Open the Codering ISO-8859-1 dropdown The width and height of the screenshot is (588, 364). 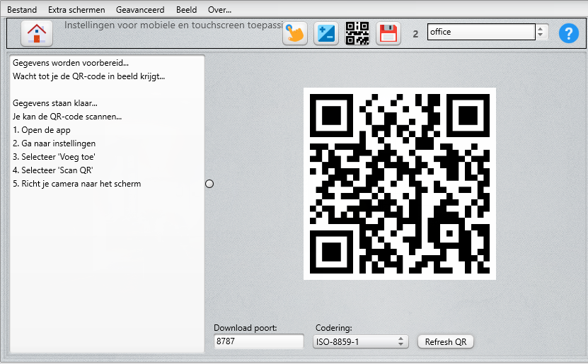click(x=360, y=341)
